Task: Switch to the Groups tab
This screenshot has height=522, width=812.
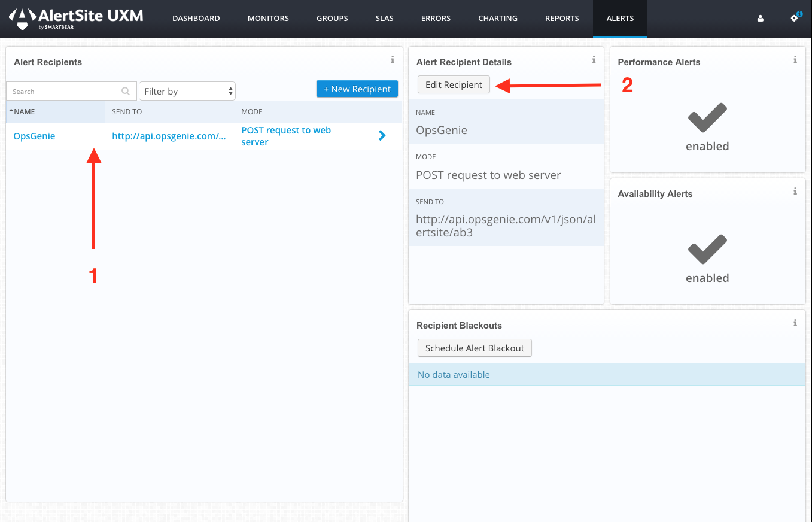Action: click(x=333, y=19)
